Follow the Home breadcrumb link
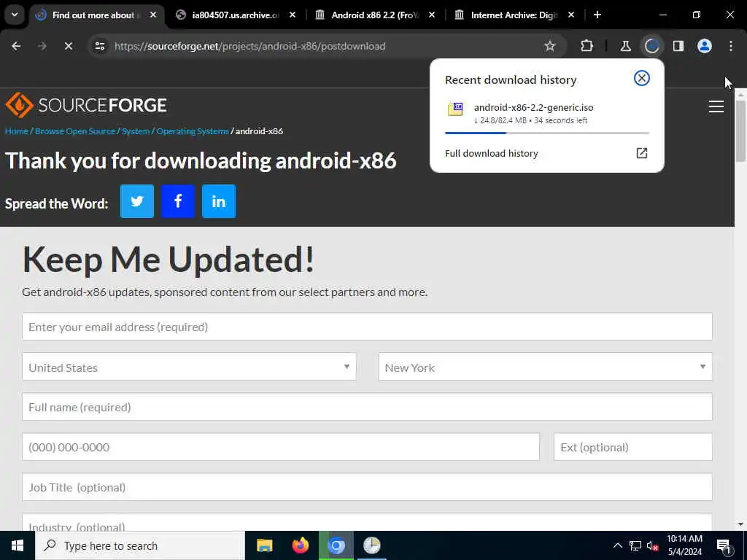 click(17, 131)
